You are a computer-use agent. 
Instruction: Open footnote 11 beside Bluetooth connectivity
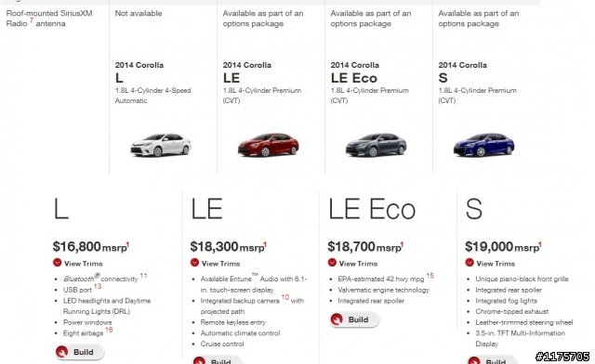pos(143,276)
